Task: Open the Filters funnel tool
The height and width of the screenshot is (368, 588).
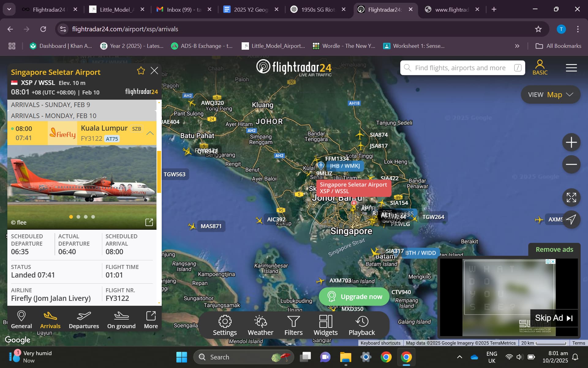Action: (x=293, y=325)
